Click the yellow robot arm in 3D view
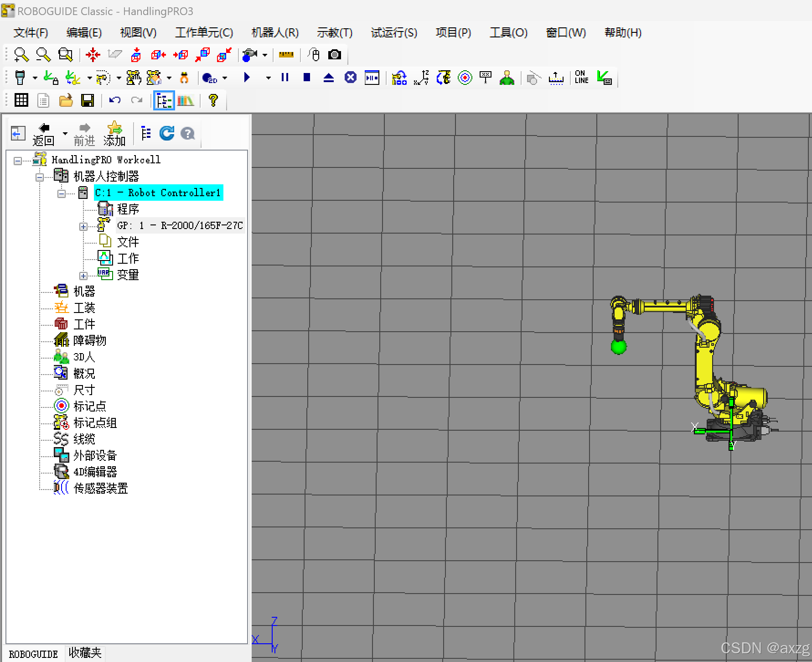The image size is (812, 662). pos(705,360)
